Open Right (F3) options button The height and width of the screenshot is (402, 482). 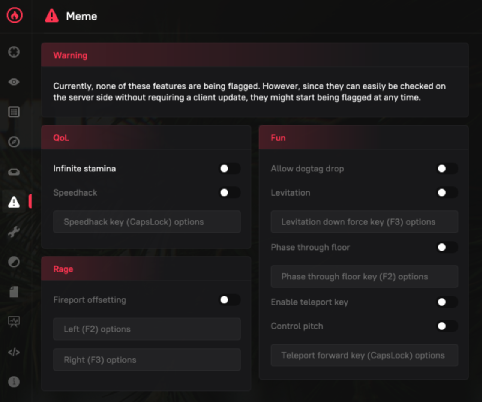click(147, 360)
